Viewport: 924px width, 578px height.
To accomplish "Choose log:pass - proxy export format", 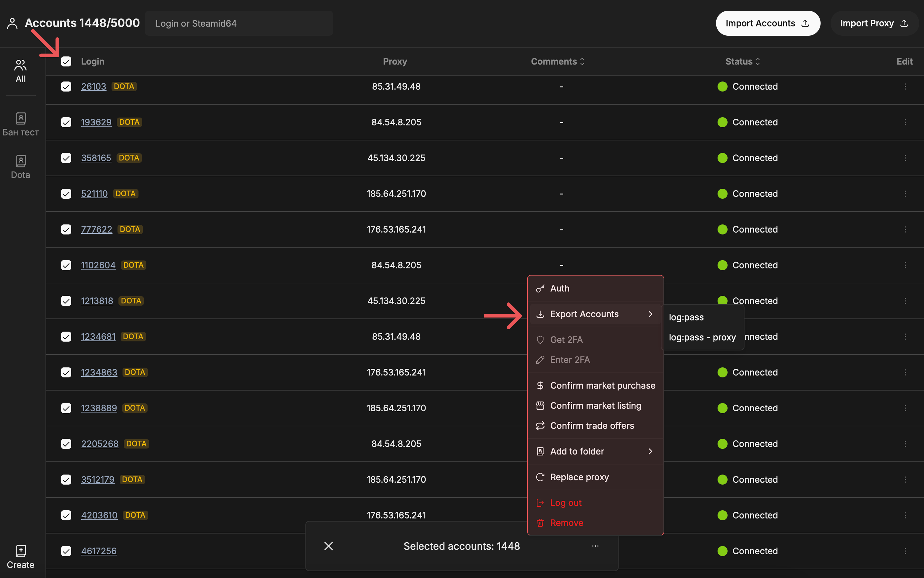I will [702, 337].
